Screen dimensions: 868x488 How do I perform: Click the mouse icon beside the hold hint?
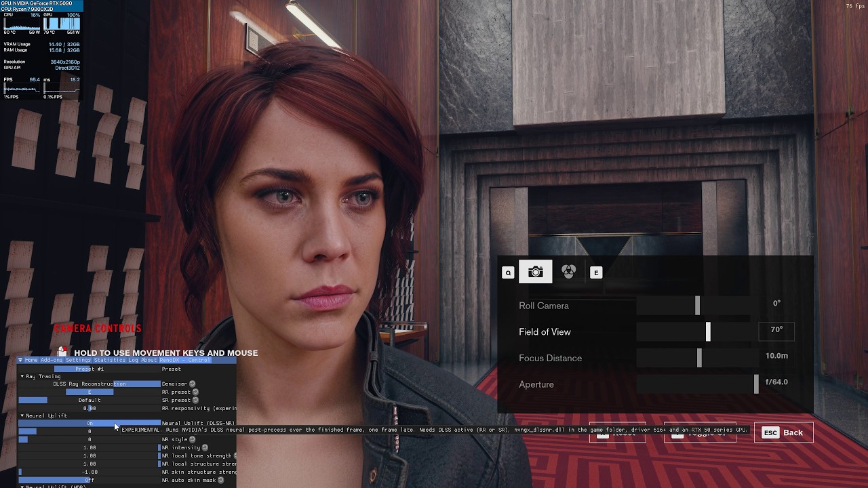coord(62,352)
